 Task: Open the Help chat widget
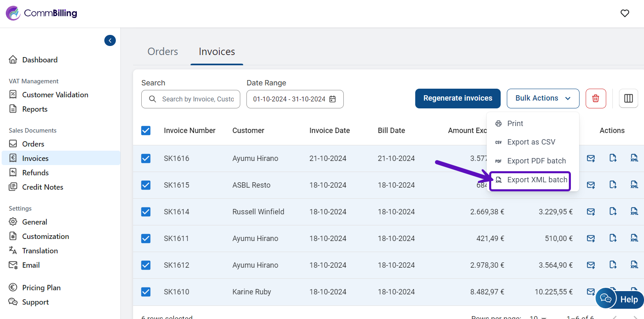[x=619, y=299]
